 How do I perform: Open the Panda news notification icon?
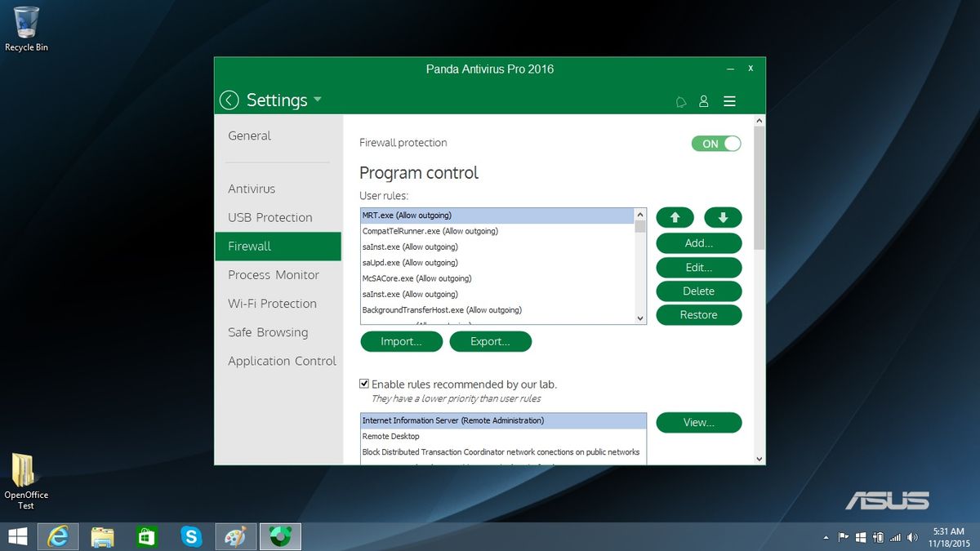(681, 101)
